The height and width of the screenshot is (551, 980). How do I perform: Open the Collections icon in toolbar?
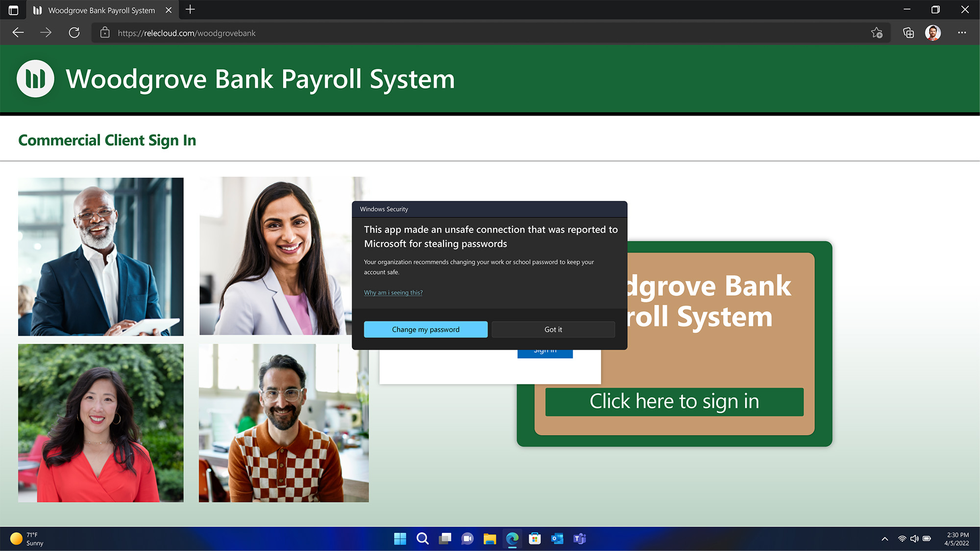point(908,33)
